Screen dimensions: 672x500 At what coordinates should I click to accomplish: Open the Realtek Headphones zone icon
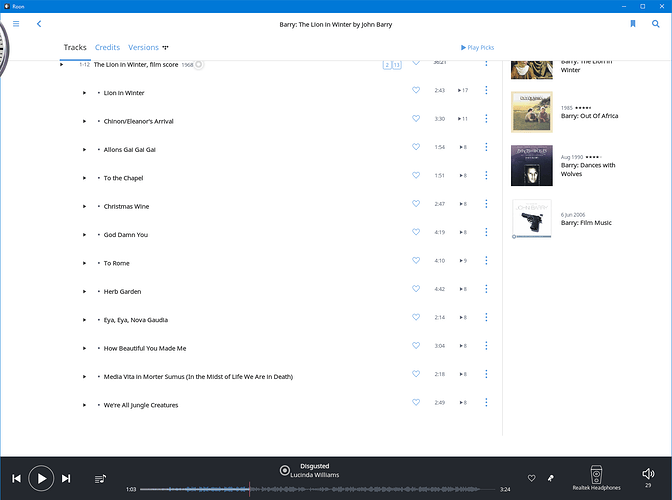tap(596, 475)
